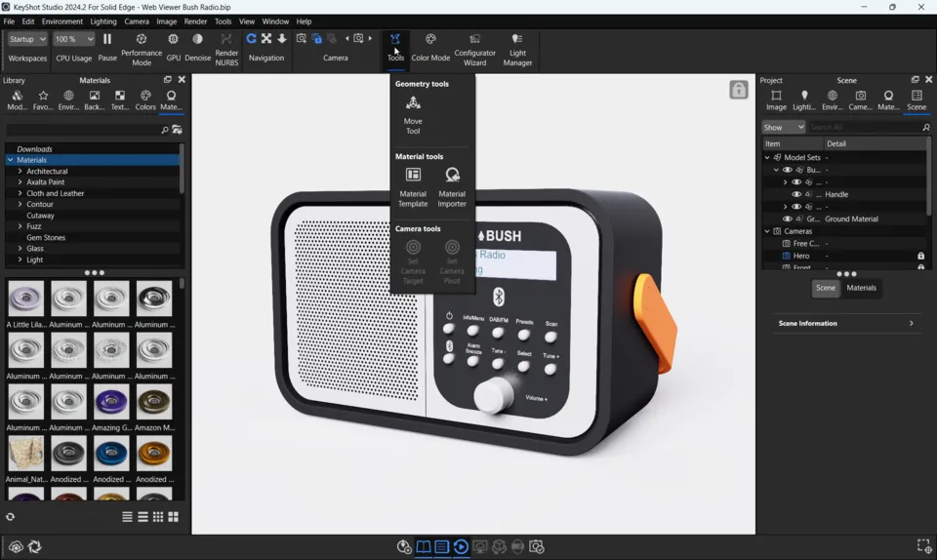
Task: Click the Scene panel search field
Action: point(866,127)
